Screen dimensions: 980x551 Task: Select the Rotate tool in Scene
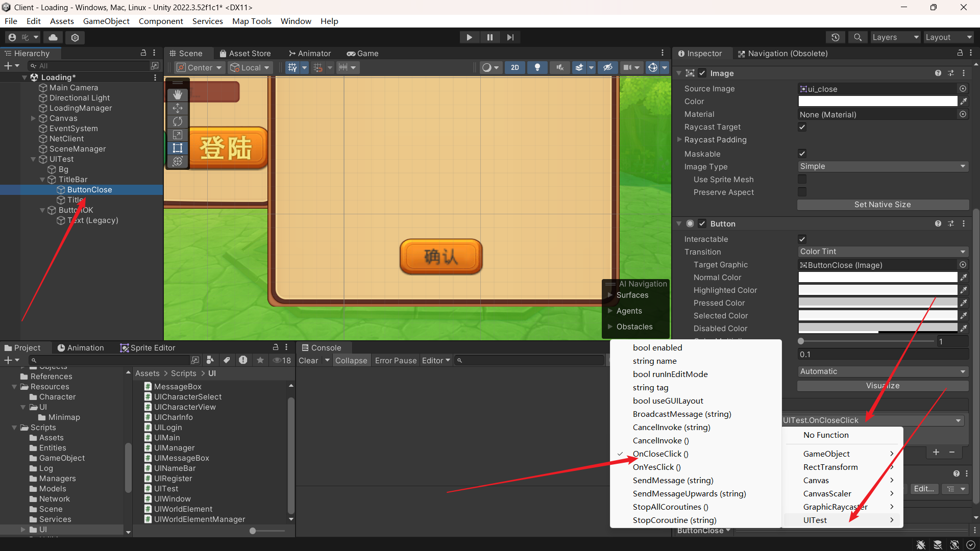(x=178, y=121)
